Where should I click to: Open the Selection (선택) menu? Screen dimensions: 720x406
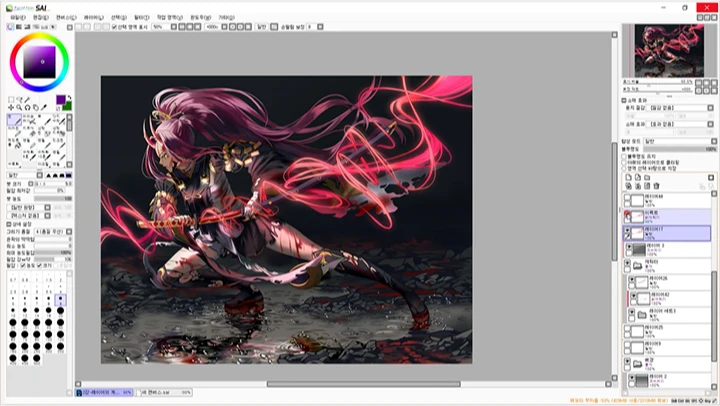pos(118,17)
